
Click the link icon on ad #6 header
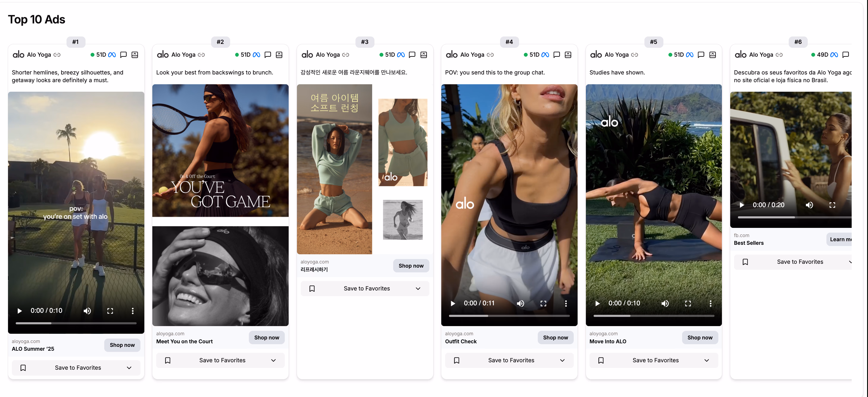tap(779, 55)
